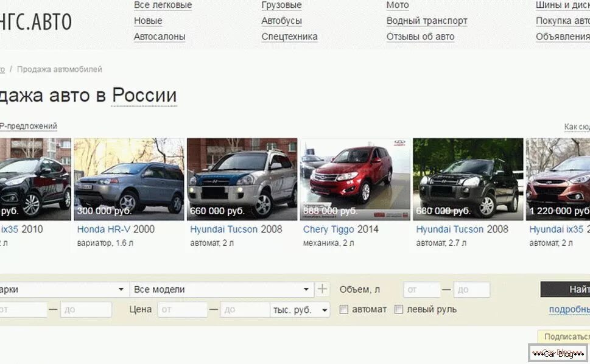This screenshot has width=590, height=364.
Task: Click the Найти search button
Action: coord(565,289)
